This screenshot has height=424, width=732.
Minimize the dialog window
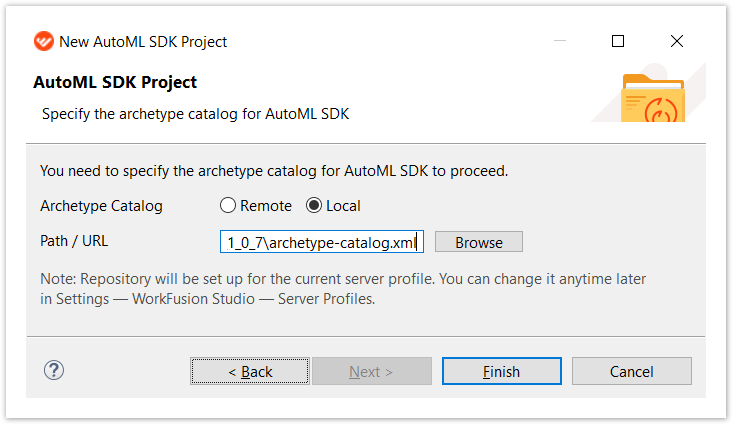[x=560, y=41]
